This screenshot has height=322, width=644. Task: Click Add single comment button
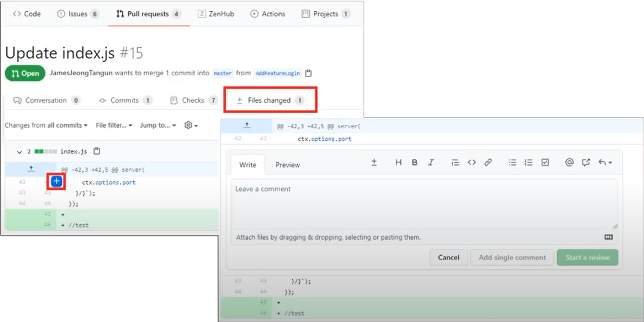[x=512, y=257]
